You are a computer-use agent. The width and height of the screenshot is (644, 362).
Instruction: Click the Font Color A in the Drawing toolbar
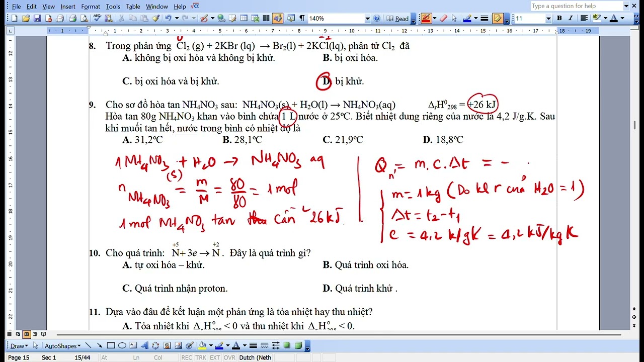(236, 345)
